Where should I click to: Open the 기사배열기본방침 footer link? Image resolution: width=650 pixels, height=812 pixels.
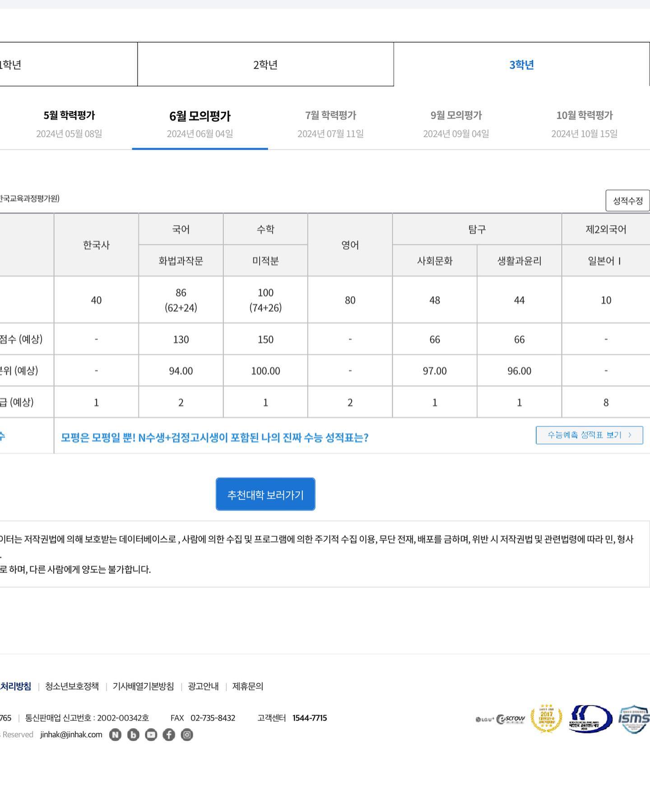143,686
